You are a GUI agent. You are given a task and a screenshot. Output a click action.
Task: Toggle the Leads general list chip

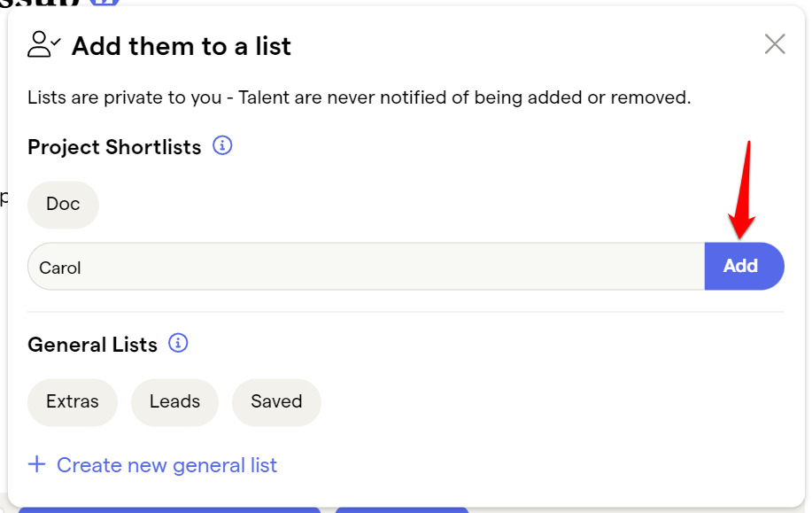pyautogui.click(x=174, y=402)
